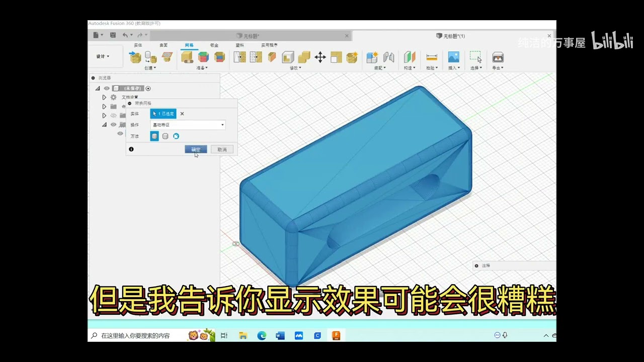Switch to the 塑料 ribbon tab
644x362 pixels.
point(239,45)
